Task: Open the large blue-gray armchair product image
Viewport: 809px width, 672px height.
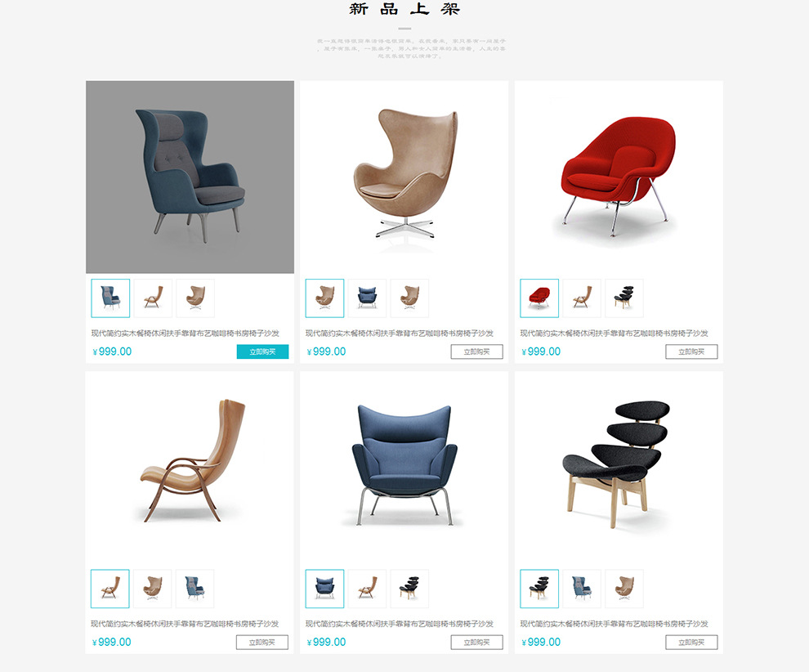Action: click(190, 177)
